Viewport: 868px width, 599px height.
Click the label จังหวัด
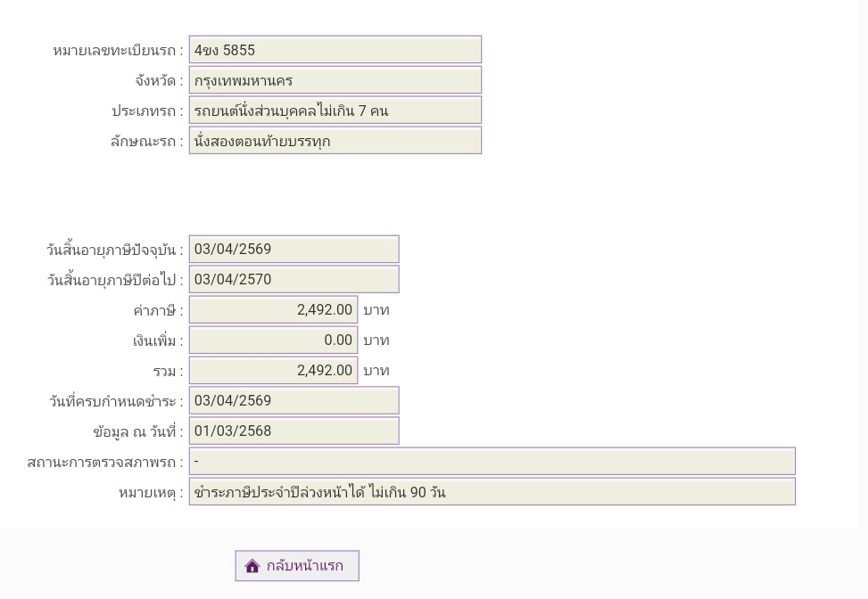[x=159, y=81]
